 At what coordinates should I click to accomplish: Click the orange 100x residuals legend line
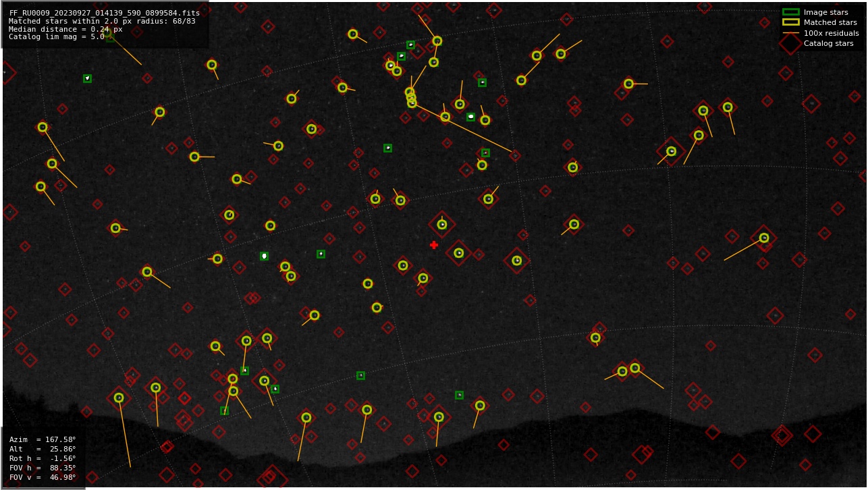click(790, 33)
